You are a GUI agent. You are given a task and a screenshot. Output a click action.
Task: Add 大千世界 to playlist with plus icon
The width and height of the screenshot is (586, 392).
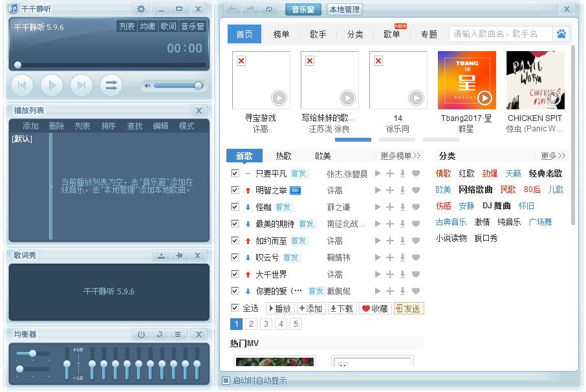pos(389,274)
